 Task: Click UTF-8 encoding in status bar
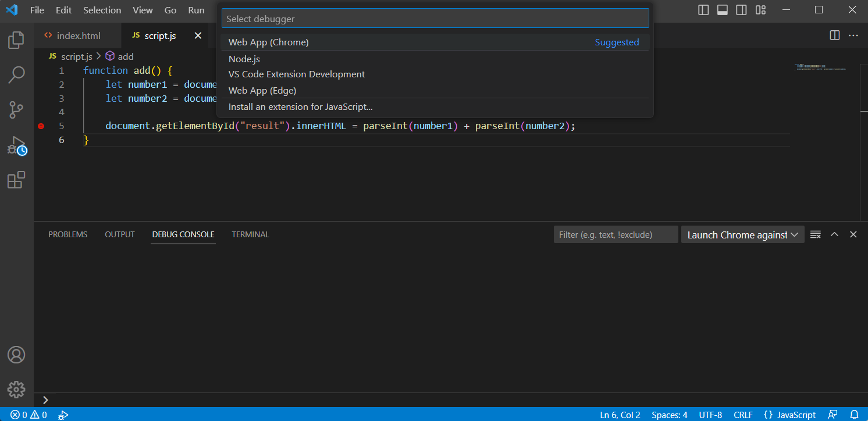710,415
